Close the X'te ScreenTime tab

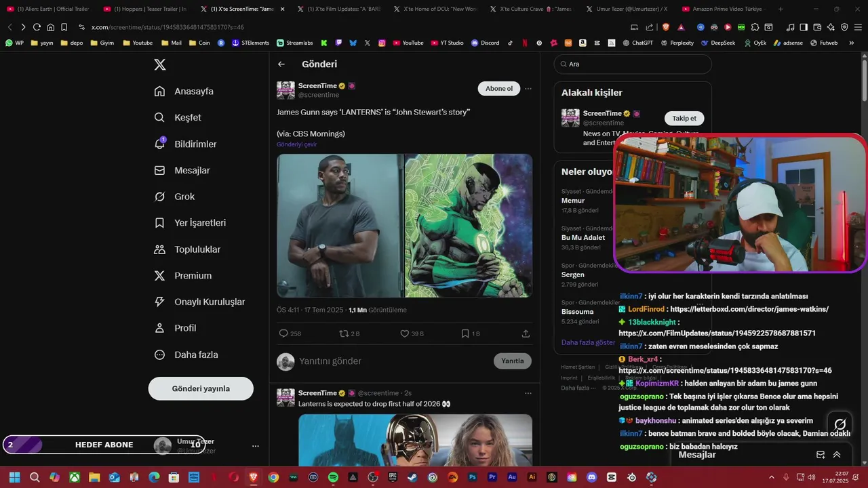(282, 9)
